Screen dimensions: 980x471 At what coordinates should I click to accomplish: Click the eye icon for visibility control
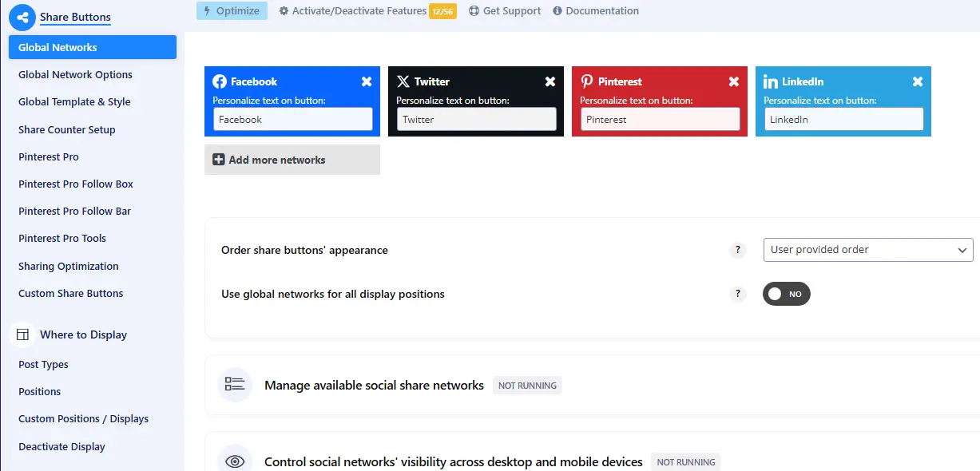235,461
